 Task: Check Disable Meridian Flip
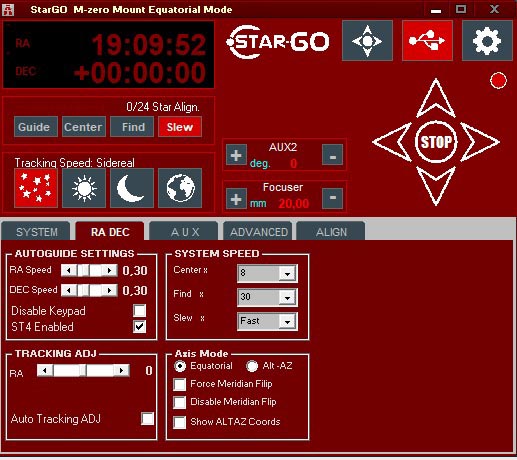pos(180,402)
